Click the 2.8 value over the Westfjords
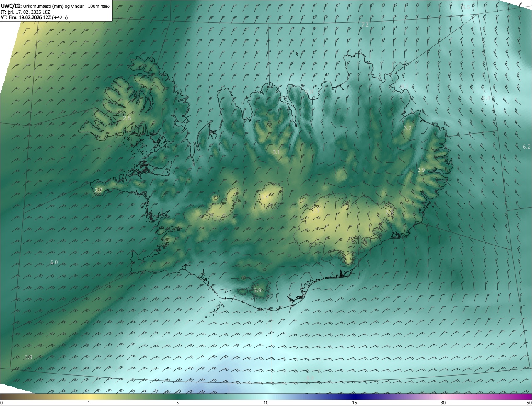 coord(127,118)
